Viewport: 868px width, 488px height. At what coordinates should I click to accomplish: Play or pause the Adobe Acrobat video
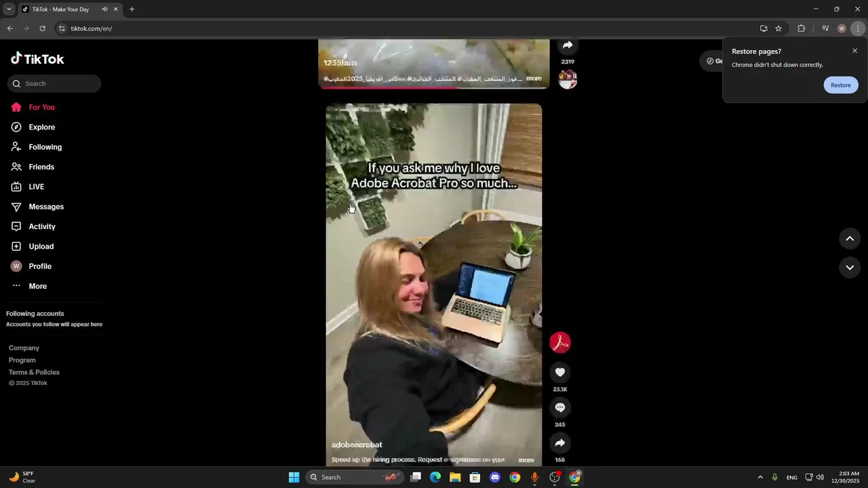coord(434,285)
